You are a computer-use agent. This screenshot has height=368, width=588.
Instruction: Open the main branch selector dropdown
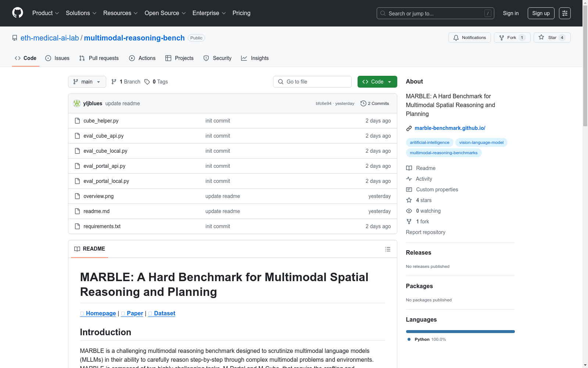coord(87,82)
